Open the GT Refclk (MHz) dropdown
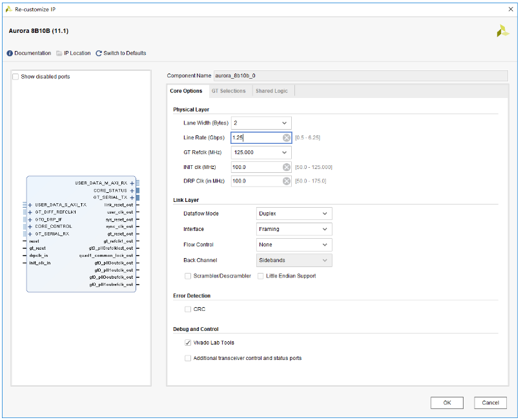This screenshot has width=521, height=420. click(261, 152)
